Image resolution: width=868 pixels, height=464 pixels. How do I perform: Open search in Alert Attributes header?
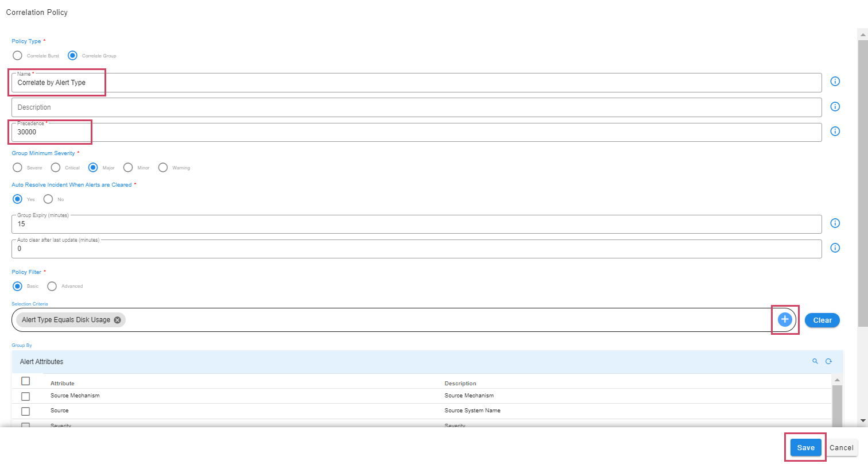point(815,361)
